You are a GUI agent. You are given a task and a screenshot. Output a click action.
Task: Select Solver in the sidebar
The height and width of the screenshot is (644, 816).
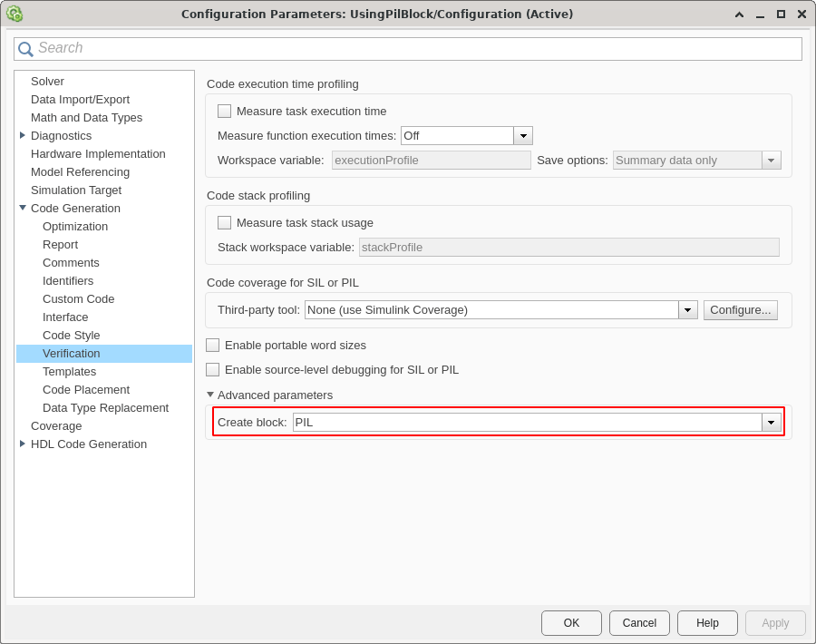pos(48,81)
